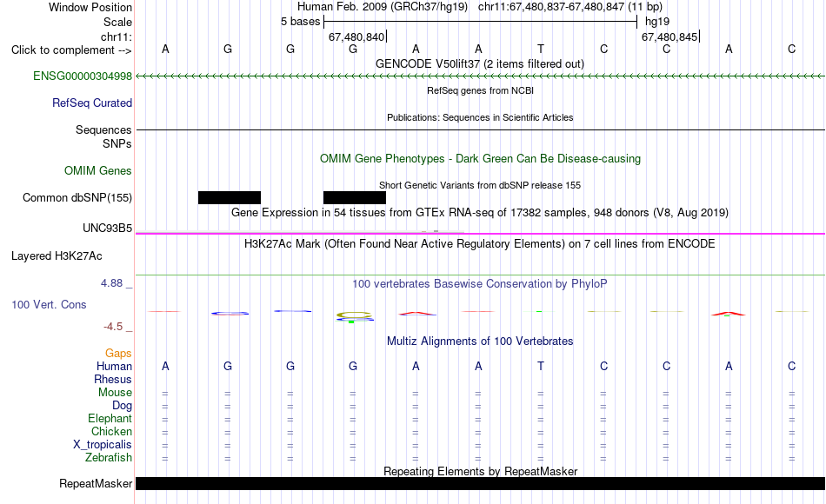Click the green ENSG00000304998 arrowed gene line

(480, 76)
